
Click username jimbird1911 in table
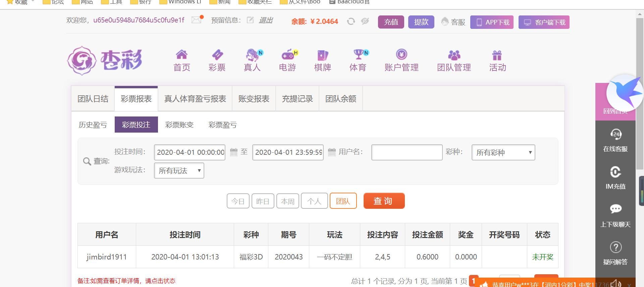click(x=107, y=257)
